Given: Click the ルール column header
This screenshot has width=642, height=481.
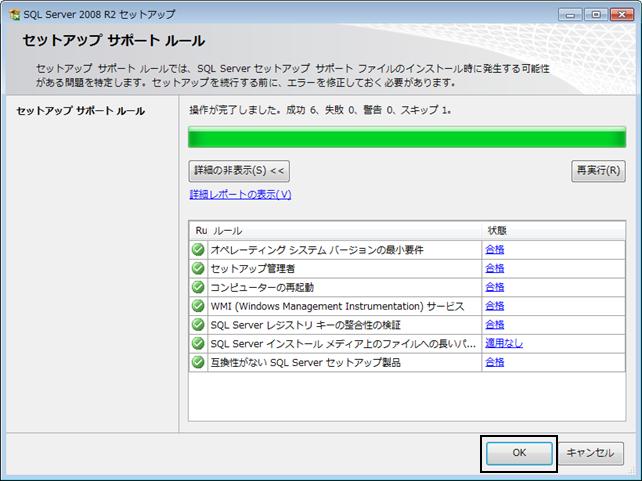Looking at the screenshot, I should (228, 231).
